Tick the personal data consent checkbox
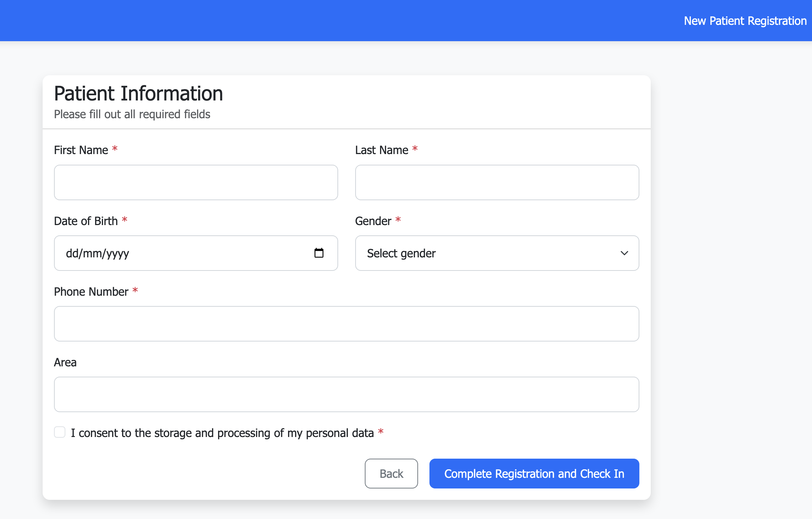Image resolution: width=812 pixels, height=519 pixels. click(60, 432)
